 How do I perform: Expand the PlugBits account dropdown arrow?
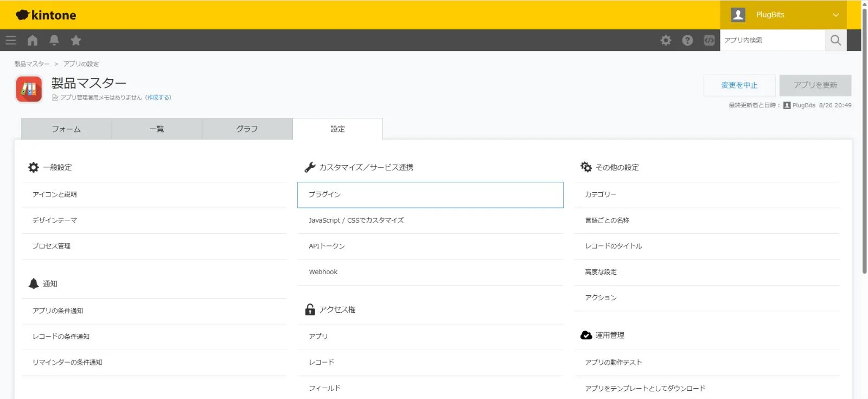pyautogui.click(x=836, y=15)
